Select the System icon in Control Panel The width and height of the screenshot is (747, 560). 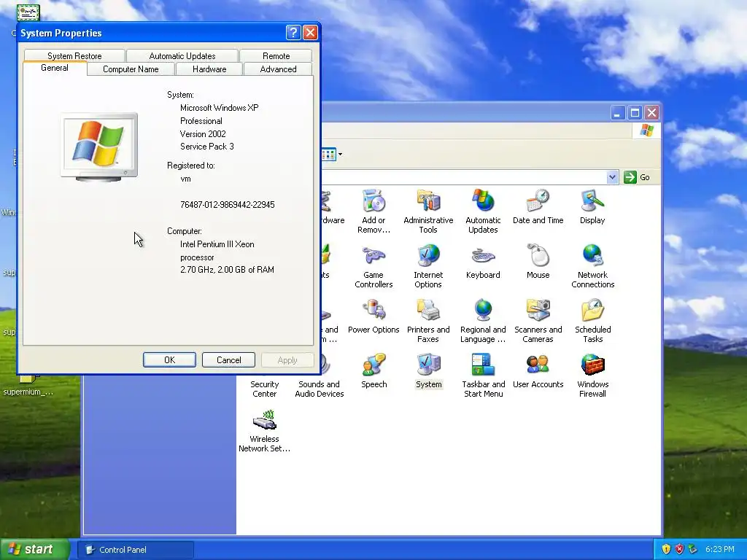pos(428,371)
